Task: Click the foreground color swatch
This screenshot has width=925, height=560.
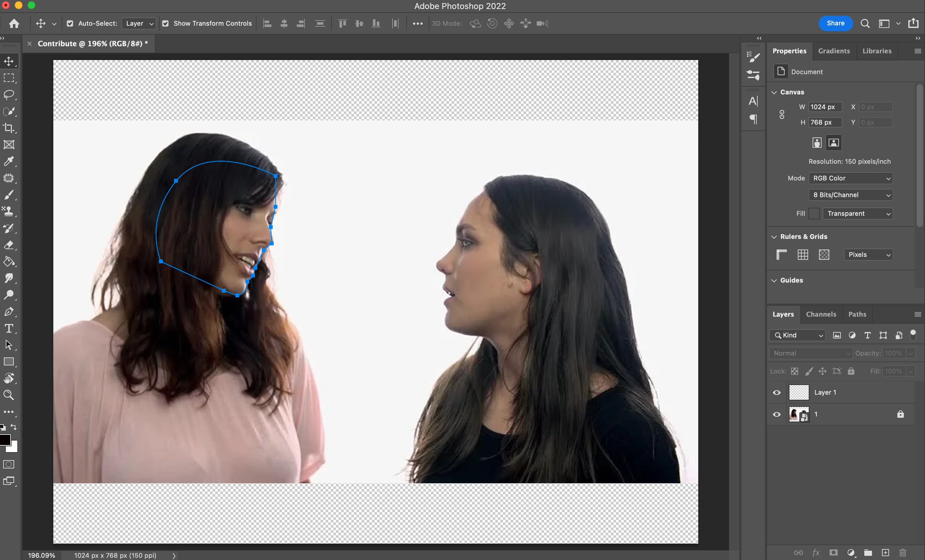Action: (4, 440)
